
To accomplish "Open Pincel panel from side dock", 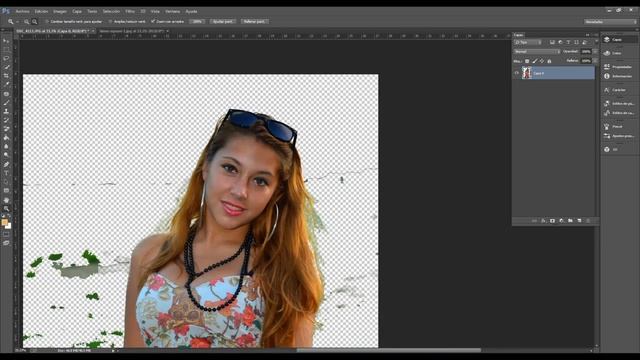I will coord(618,127).
